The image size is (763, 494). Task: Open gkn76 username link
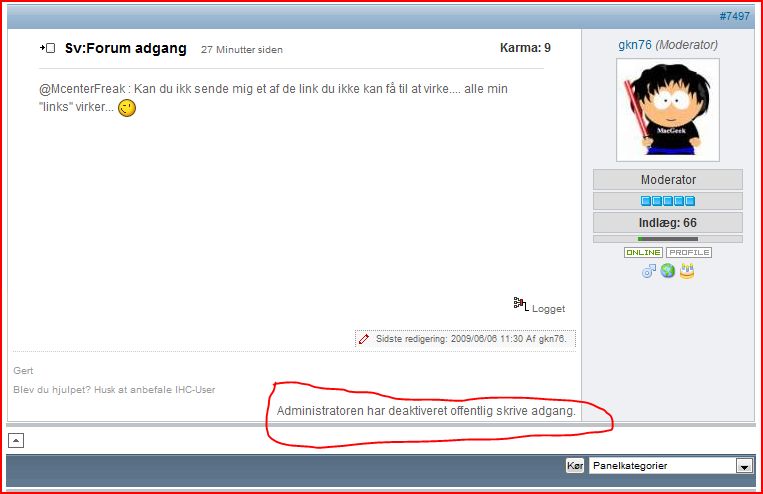pos(635,45)
